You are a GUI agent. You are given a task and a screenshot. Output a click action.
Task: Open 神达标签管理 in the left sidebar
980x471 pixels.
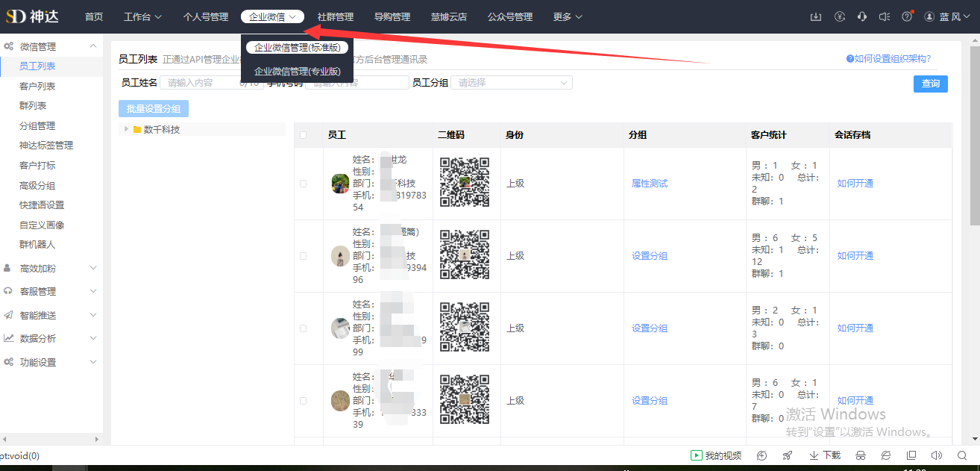click(x=46, y=146)
